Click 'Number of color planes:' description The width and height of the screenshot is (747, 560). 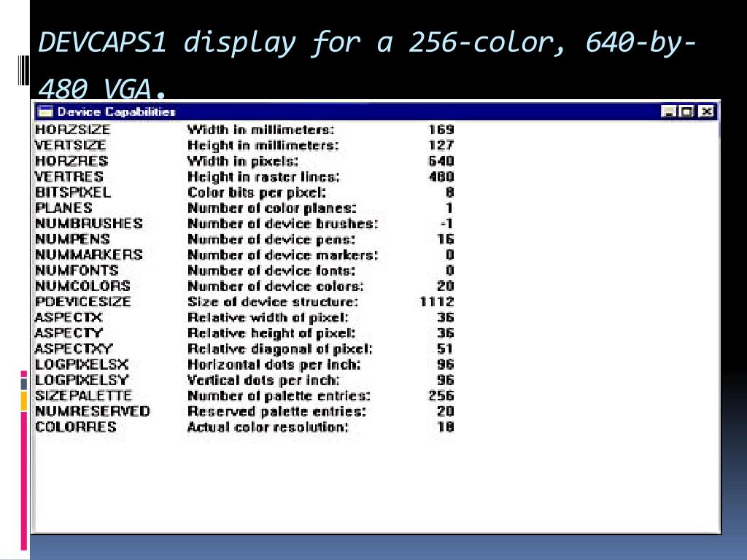[271, 208]
